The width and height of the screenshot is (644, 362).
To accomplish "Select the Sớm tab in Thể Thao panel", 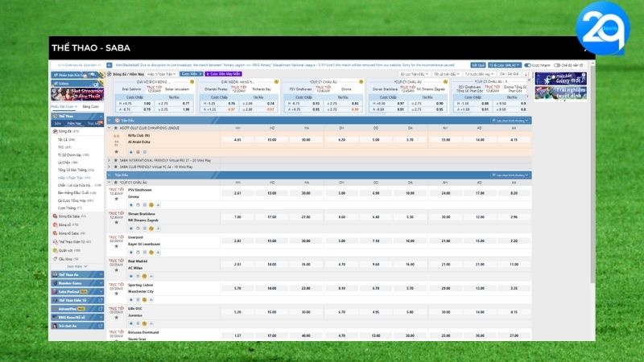I will click(x=58, y=123).
